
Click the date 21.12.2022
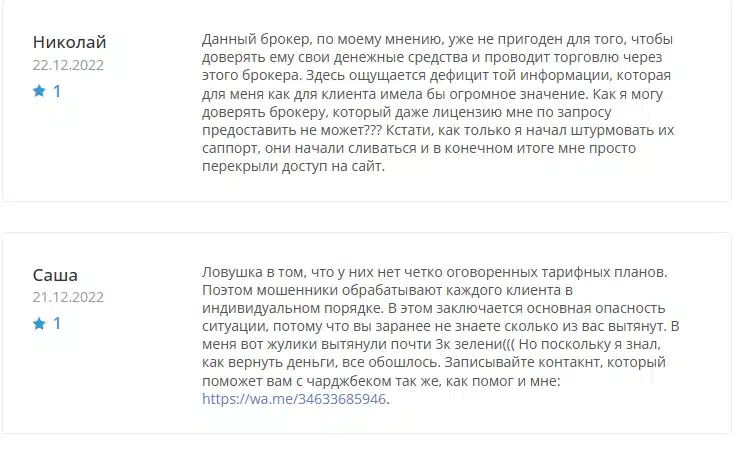point(68,297)
